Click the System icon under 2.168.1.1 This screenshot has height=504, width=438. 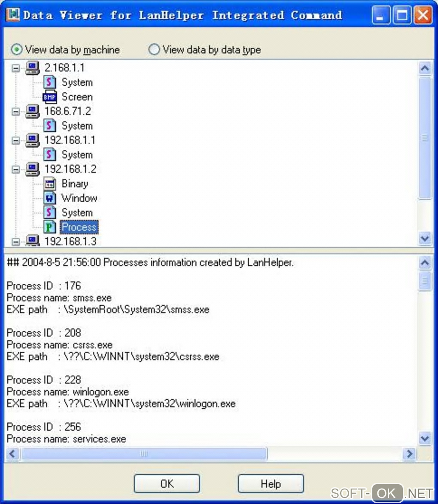[x=49, y=82]
